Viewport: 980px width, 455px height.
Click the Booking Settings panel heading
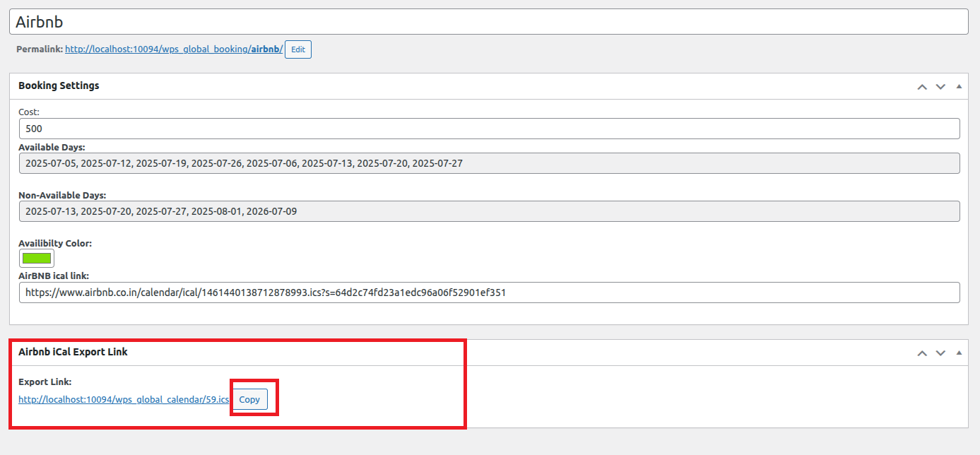tap(59, 85)
